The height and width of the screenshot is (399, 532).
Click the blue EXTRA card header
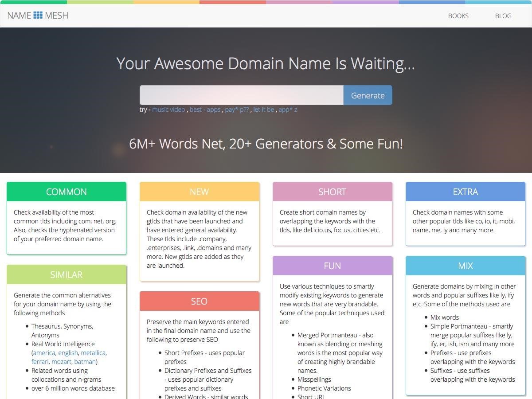click(x=465, y=192)
